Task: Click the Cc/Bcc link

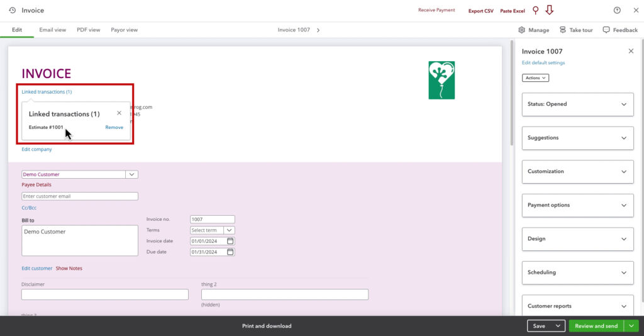Action: [x=29, y=208]
